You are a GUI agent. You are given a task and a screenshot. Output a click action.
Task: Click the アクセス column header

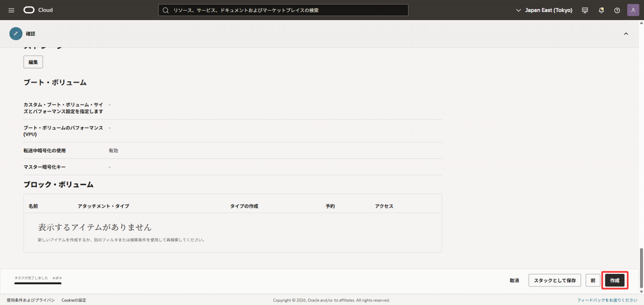click(x=384, y=206)
